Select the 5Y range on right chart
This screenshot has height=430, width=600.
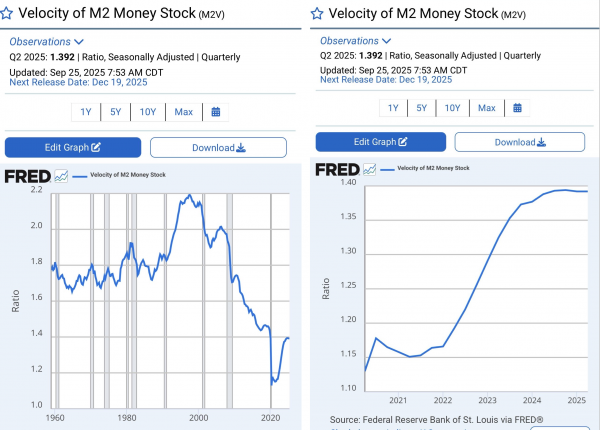coord(422,108)
